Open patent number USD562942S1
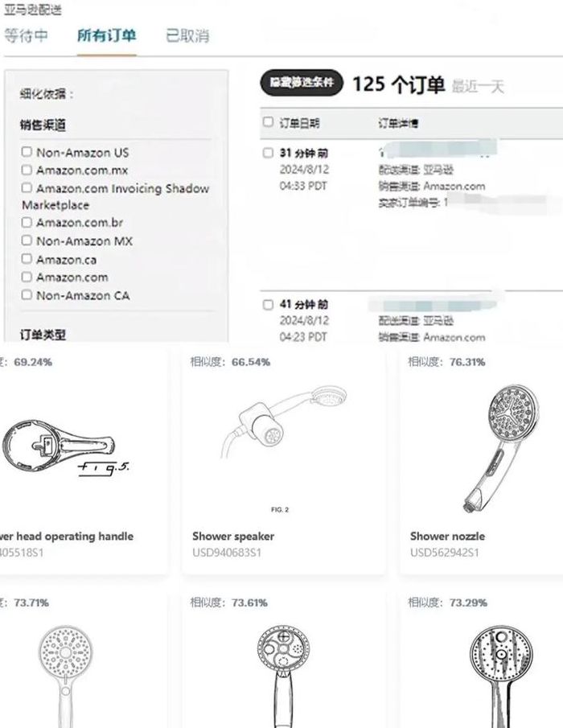Image resolution: width=563 pixels, height=728 pixels. point(445,553)
